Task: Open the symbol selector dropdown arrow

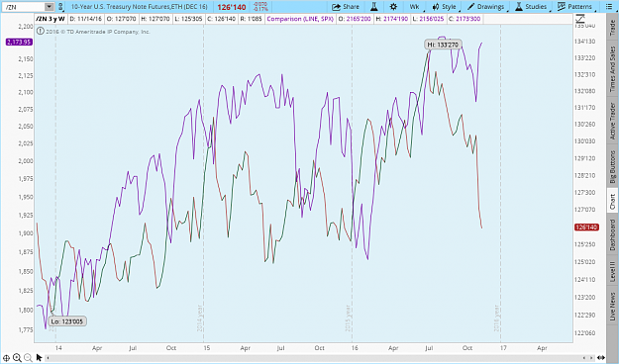Action: tap(49, 7)
